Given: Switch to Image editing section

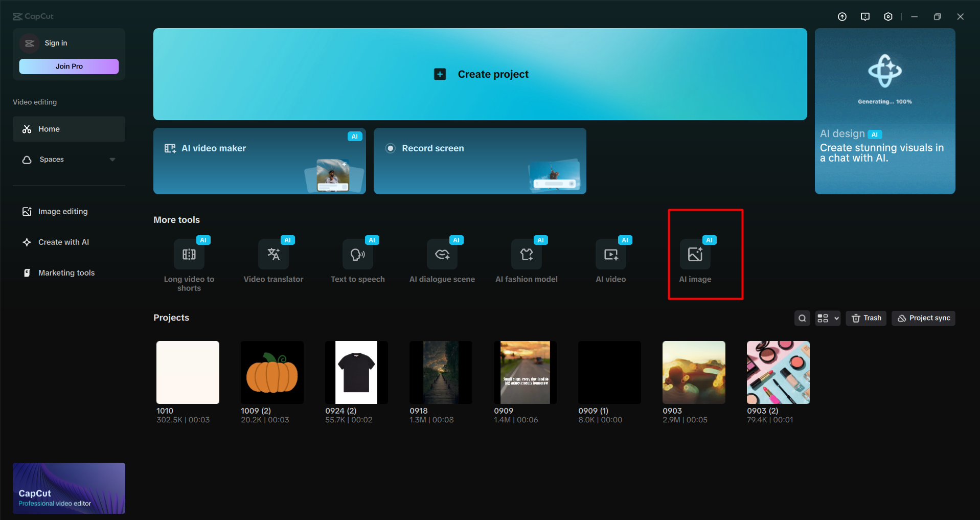Looking at the screenshot, I should [62, 211].
